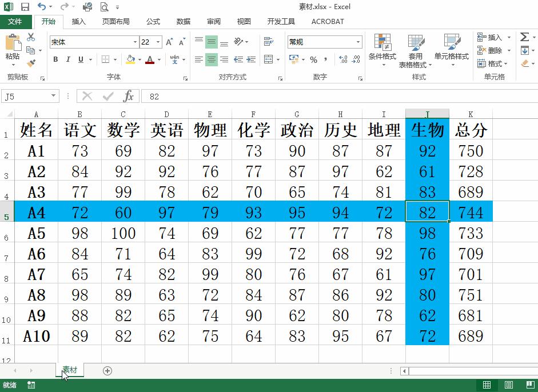Viewport: 538px width, 392px height.
Task: Toggle align text left
Action: pos(199,59)
